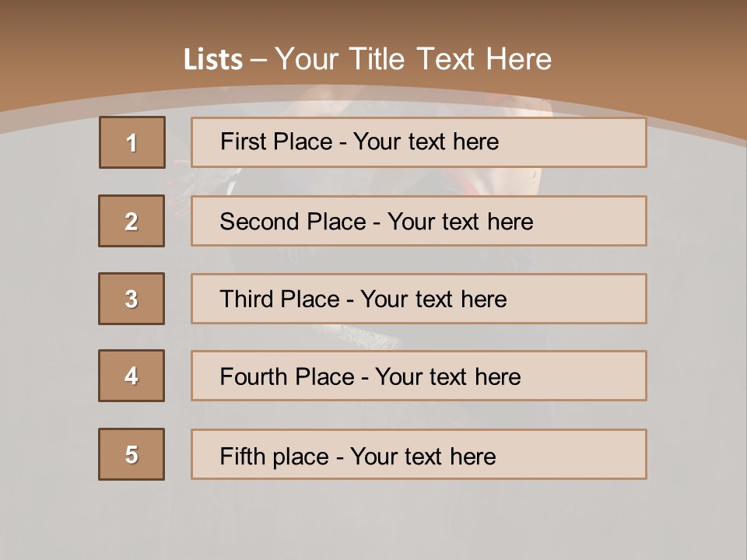The width and height of the screenshot is (747, 560).
Task: Click the empty right end of First Place box
Action: click(x=591, y=142)
